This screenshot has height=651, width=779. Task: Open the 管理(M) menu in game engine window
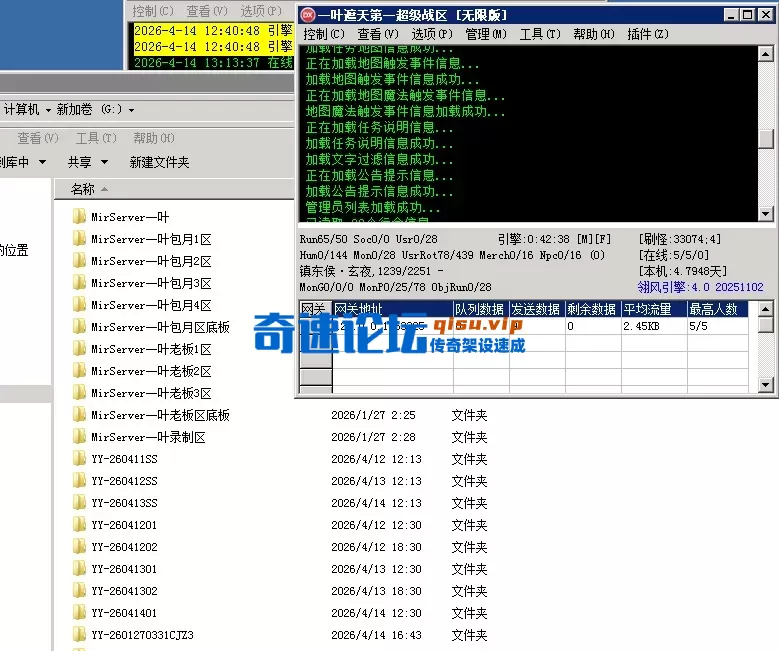pos(486,34)
